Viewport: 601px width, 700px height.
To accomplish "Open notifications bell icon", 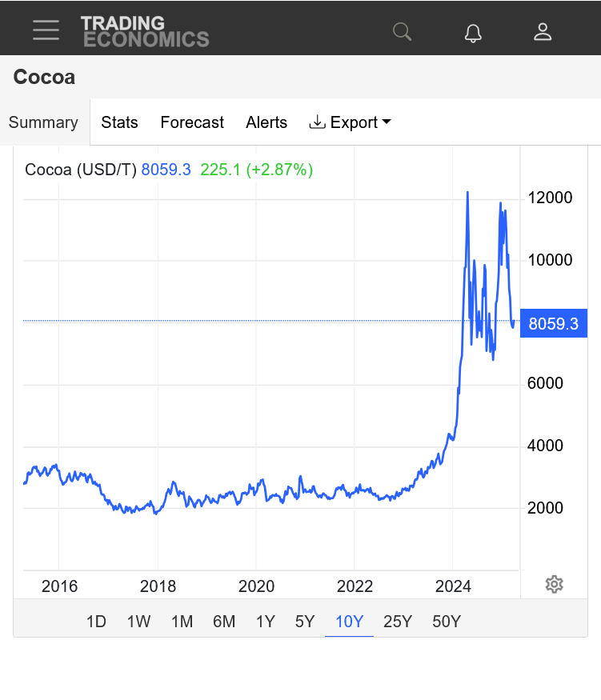I will (473, 33).
